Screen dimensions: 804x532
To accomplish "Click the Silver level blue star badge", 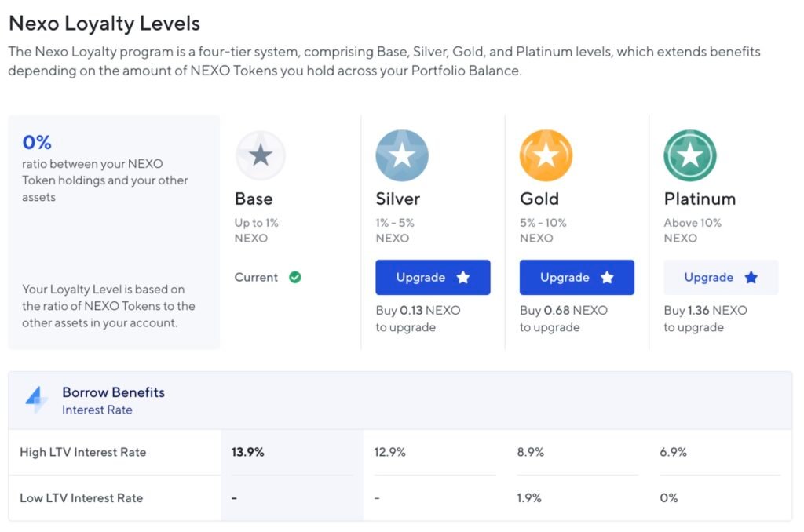I will click(x=402, y=155).
